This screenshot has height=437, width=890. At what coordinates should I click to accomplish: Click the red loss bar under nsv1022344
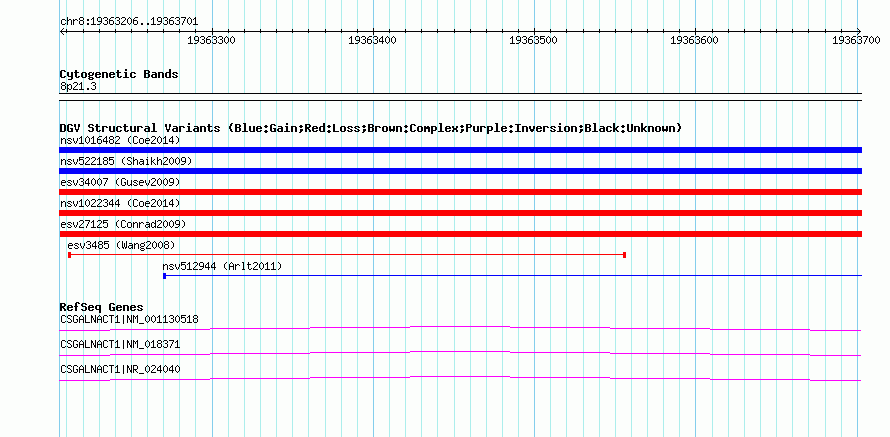coord(460,213)
